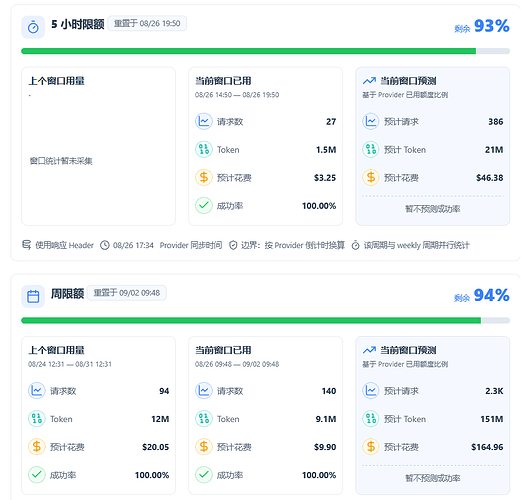Click the 重置于 09/02 09:48 badge
Image resolution: width=521 pixels, height=500 pixels.
[x=127, y=293]
